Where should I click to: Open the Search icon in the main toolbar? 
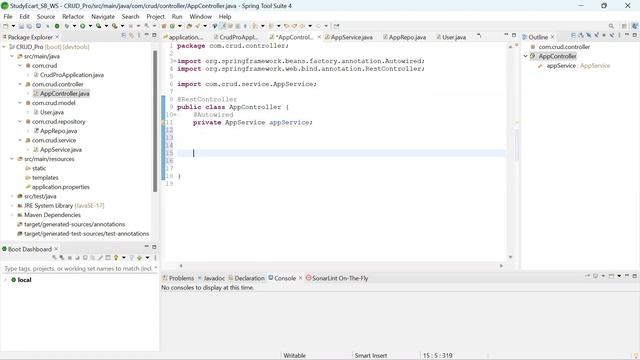click(611, 26)
